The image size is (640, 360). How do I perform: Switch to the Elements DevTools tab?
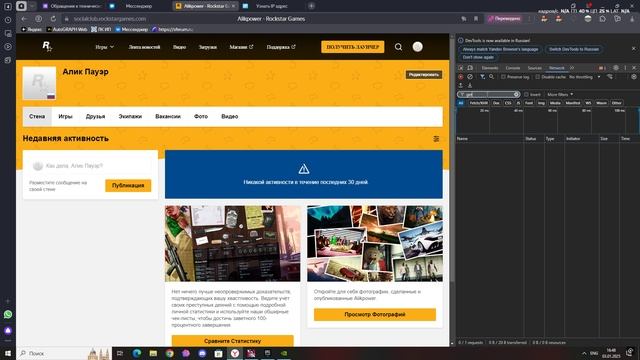490,68
